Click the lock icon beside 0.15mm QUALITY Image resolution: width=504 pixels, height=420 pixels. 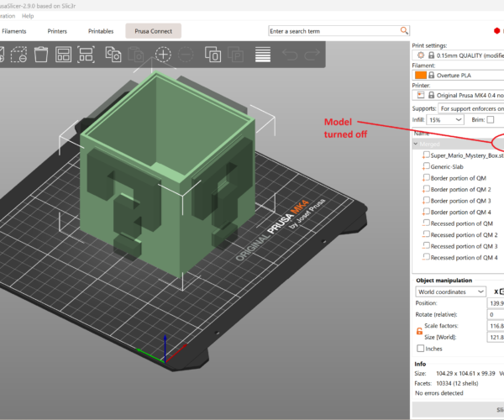coord(432,55)
